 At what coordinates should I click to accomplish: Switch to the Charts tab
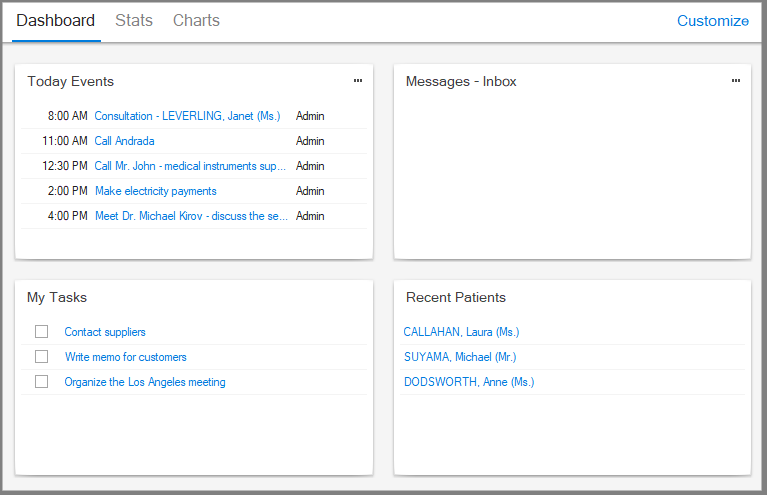(x=196, y=21)
